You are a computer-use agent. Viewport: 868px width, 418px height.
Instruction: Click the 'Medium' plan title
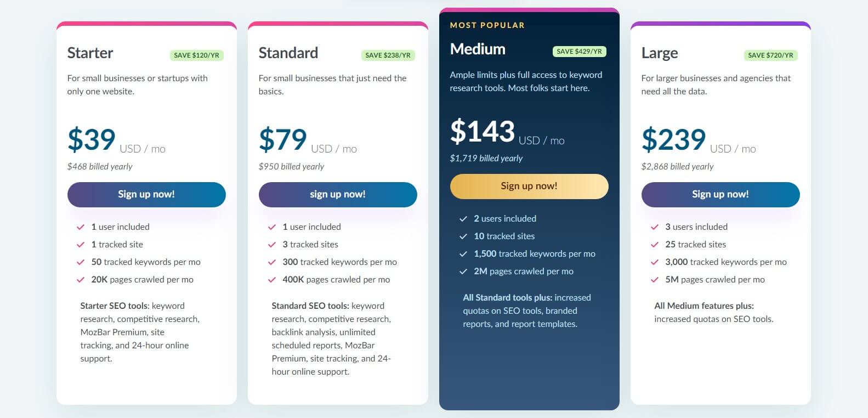pyautogui.click(x=478, y=49)
